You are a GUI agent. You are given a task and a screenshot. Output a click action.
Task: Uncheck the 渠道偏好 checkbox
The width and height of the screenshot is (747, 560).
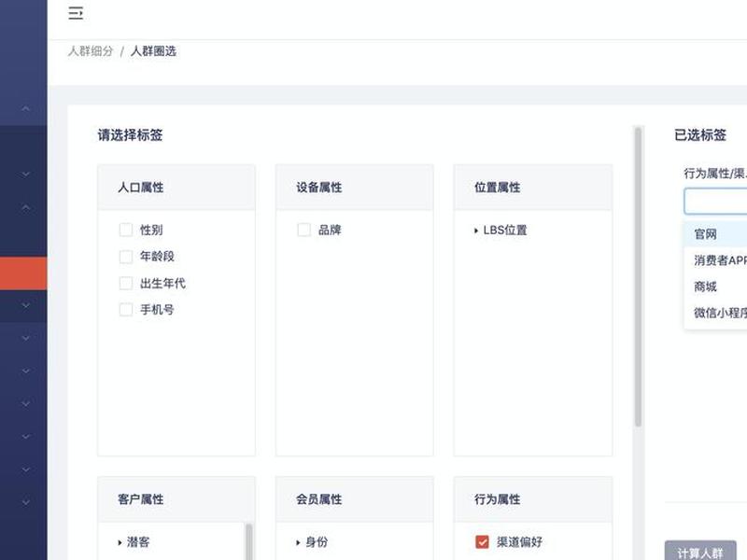coord(482,542)
